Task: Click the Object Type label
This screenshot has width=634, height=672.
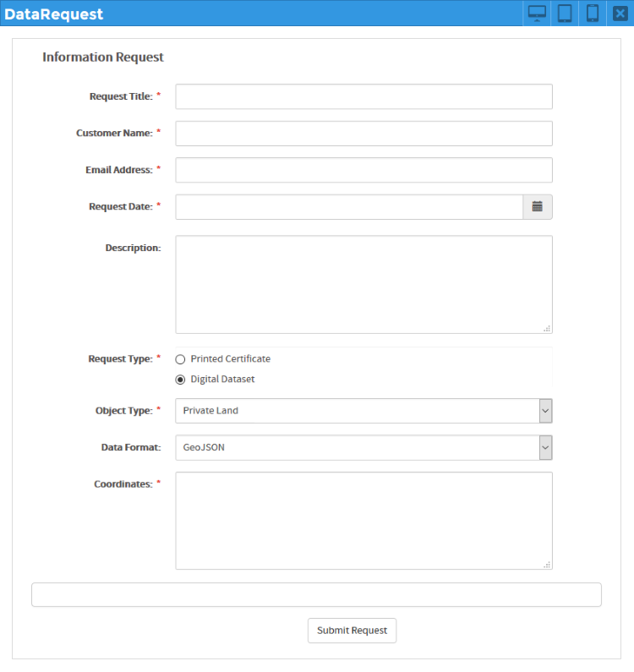Action: (124, 411)
